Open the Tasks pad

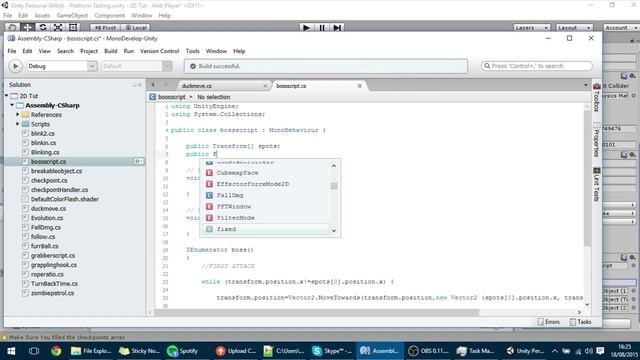[x=580, y=322]
